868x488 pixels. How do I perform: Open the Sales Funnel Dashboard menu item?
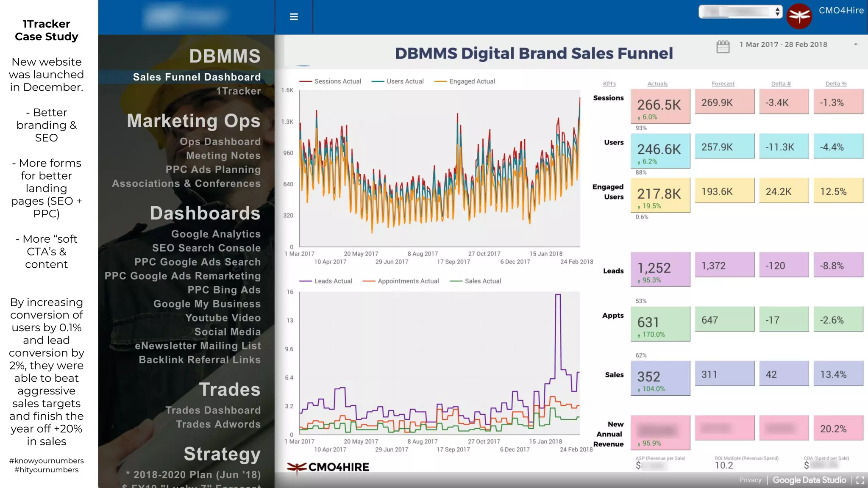197,77
